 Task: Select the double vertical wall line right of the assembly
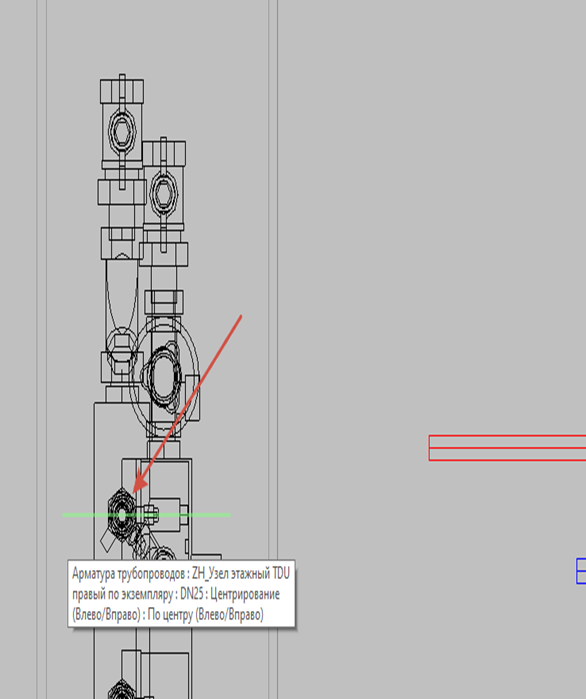(273, 350)
